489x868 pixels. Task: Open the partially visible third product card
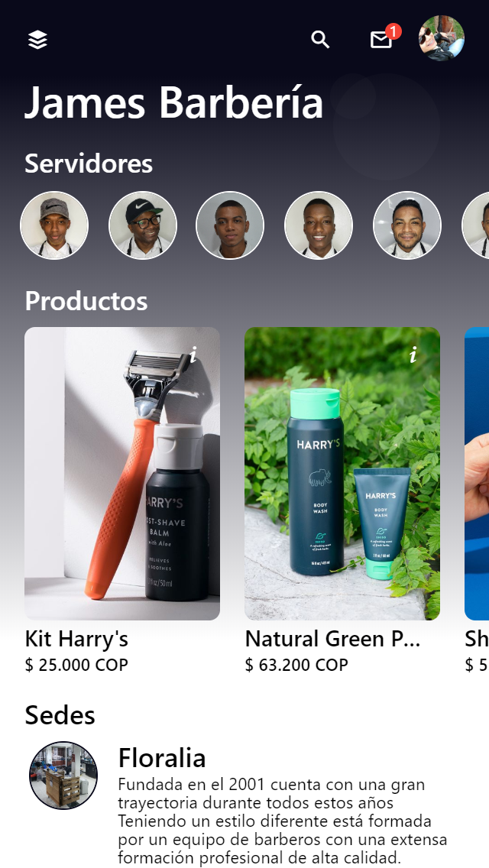(477, 473)
